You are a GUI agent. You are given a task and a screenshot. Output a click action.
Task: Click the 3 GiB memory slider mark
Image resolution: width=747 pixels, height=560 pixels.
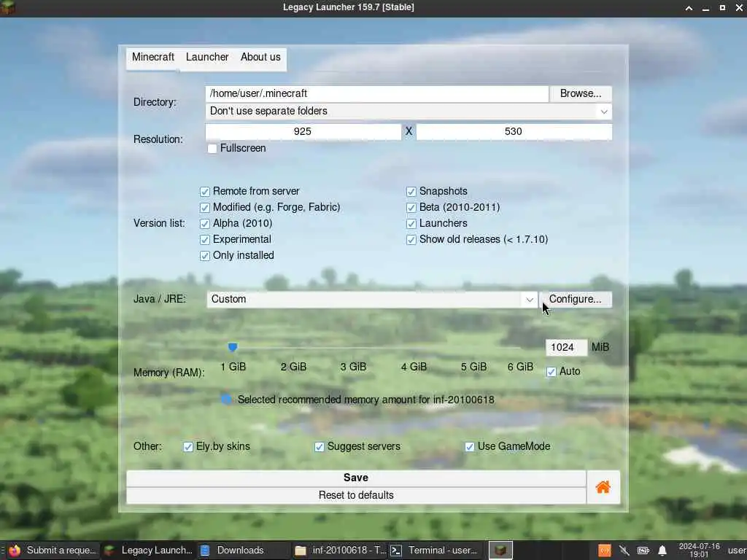click(353, 367)
